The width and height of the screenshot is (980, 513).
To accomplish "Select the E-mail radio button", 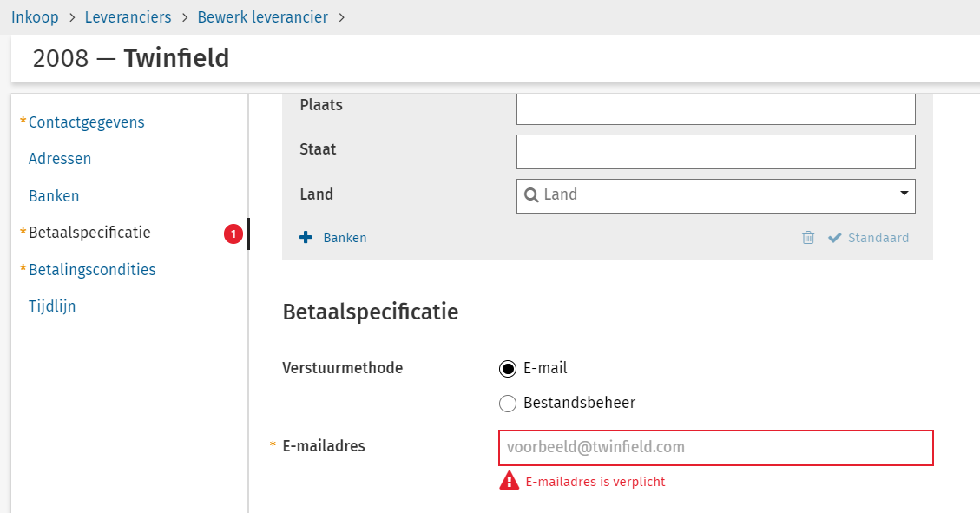I will [508, 368].
